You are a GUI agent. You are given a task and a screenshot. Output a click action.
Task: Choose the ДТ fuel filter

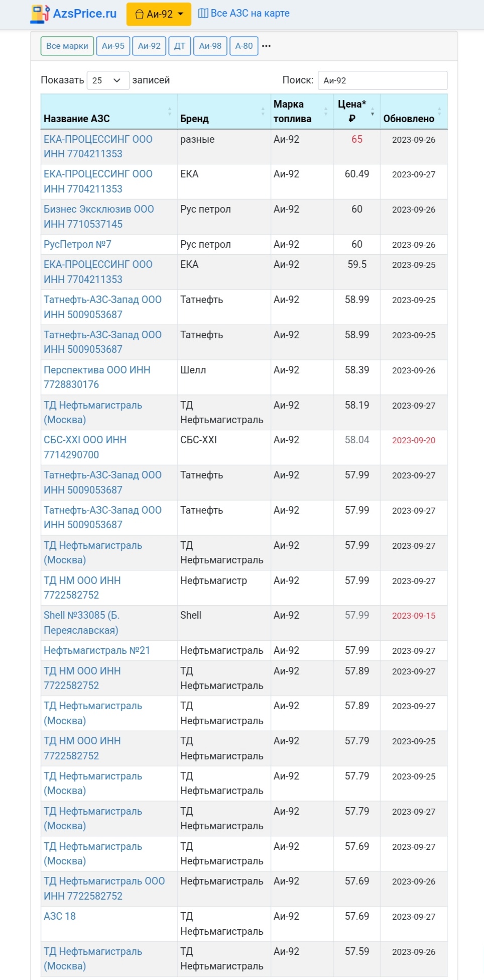(179, 46)
